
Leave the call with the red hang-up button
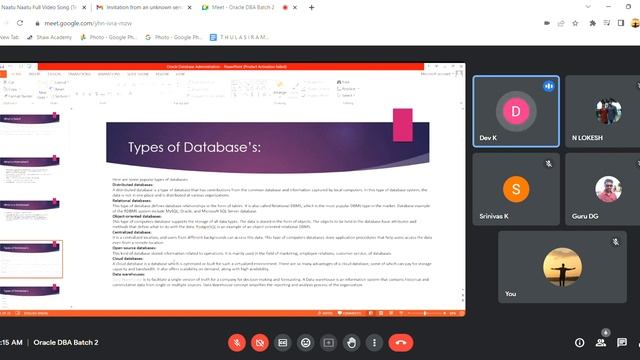401,343
